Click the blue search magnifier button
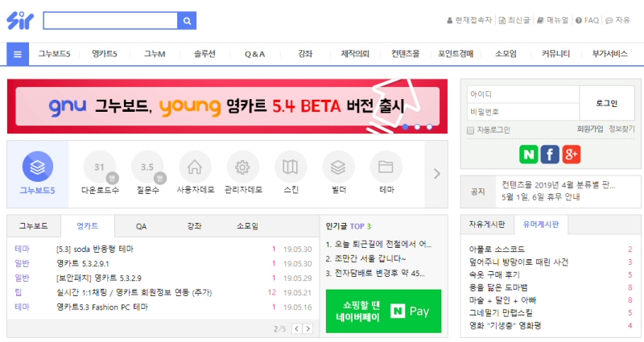Image resolution: width=644 pixels, height=342 pixels. tap(187, 21)
